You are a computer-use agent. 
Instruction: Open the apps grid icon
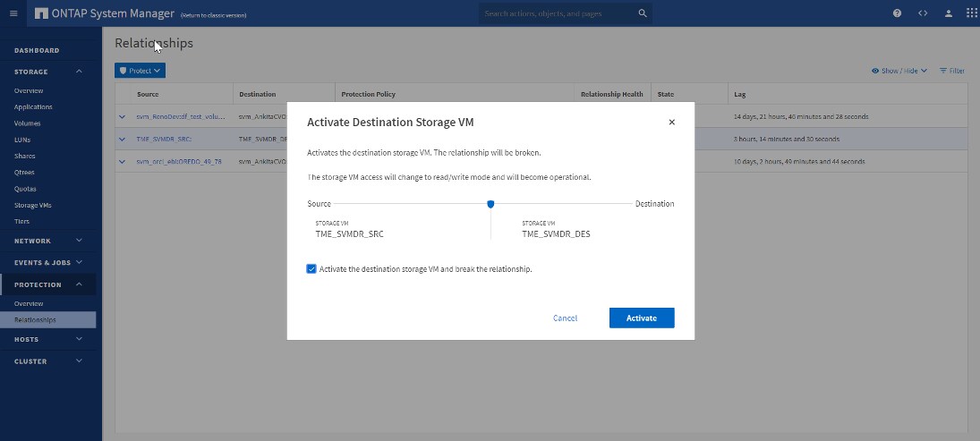(972, 13)
